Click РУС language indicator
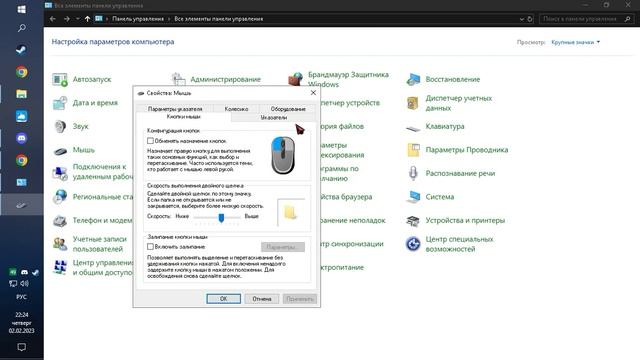The image size is (640, 360). [22, 297]
